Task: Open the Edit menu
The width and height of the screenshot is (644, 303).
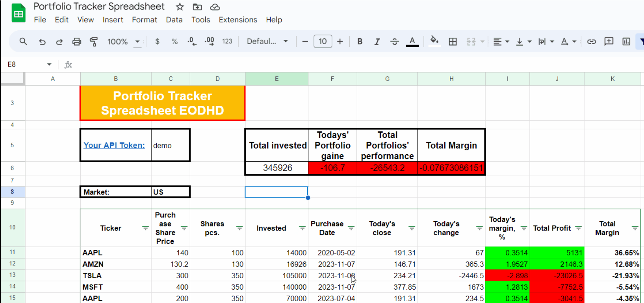Action: tap(61, 20)
